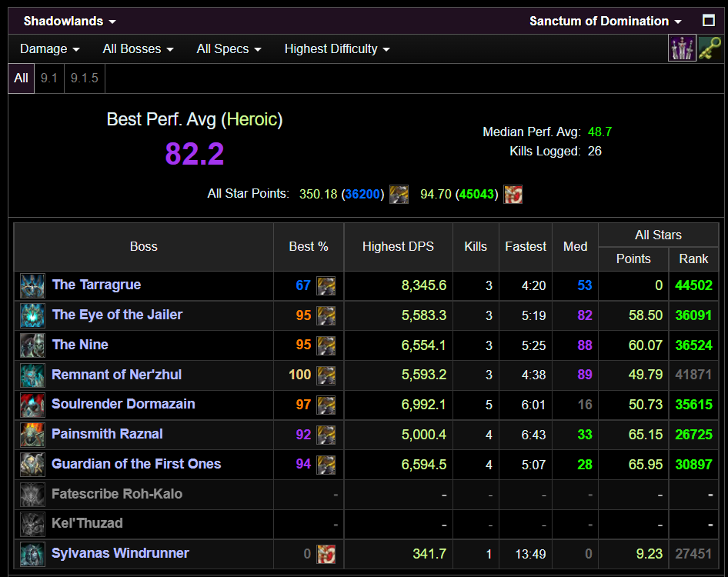The image size is (728, 577).
Task: Click the Median Perf. Avg value 48.7
Action: pos(599,132)
